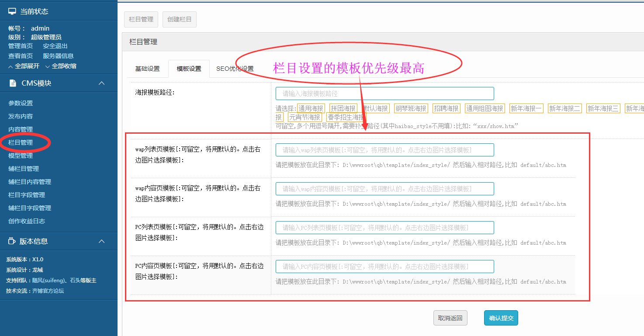Click the 取消返回 button
Screen dimensions: 644x336
click(x=450, y=318)
